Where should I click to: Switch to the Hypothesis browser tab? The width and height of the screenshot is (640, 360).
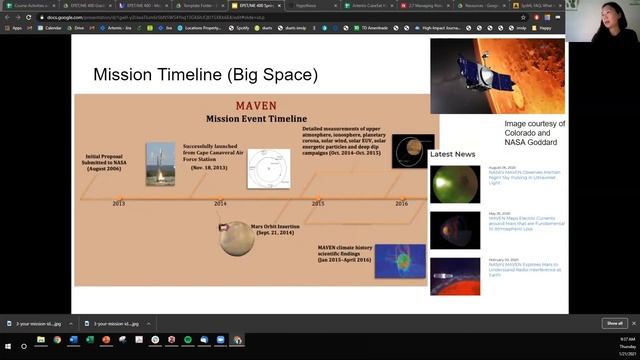click(x=312, y=6)
